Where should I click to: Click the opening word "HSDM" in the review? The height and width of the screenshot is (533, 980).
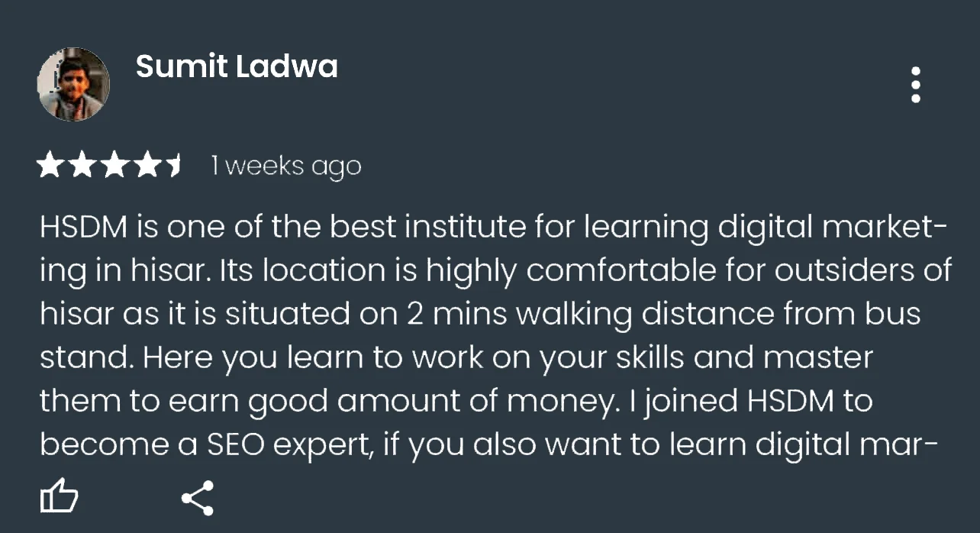pyautogui.click(x=84, y=228)
